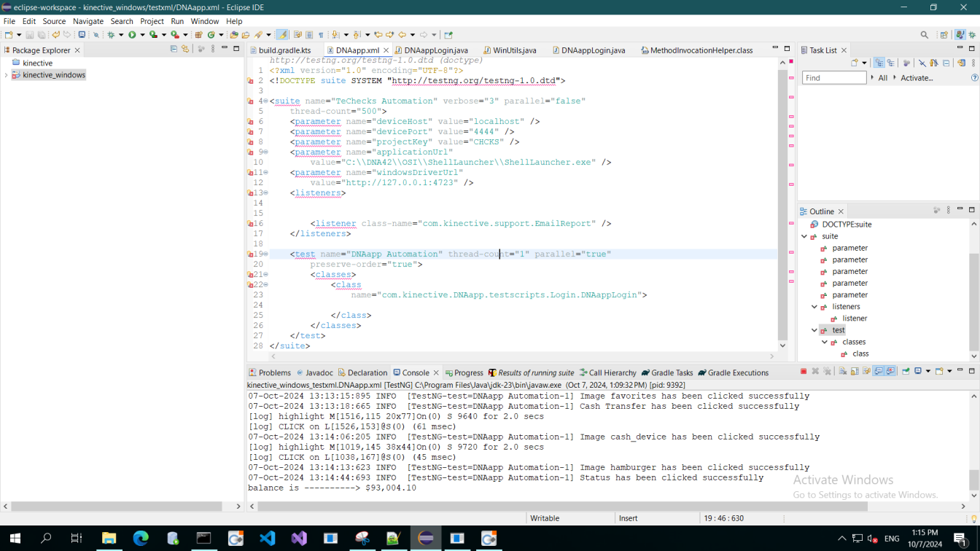Open the Problems view tab
Image resolution: width=980 pixels, height=551 pixels.
[x=274, y=372]
